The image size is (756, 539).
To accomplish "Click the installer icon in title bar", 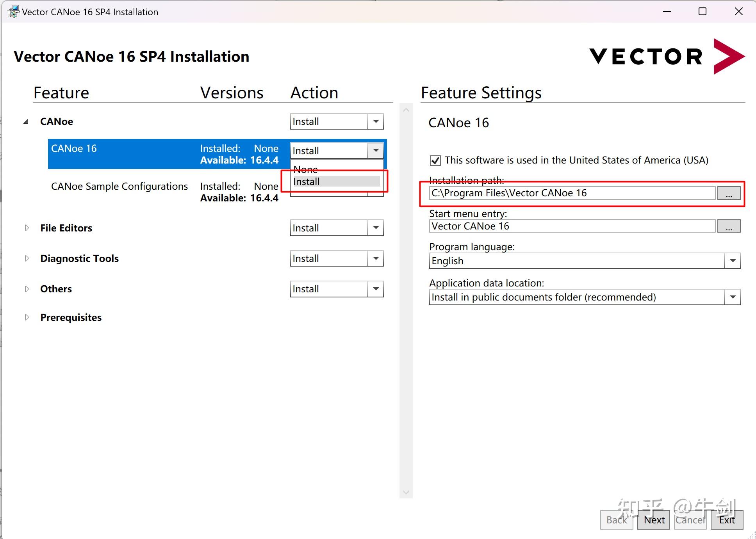I will [x=13, y=12].
